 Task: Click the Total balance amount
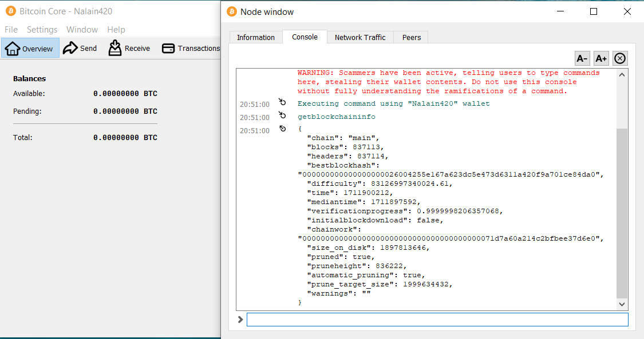click(x=125, y=137)
